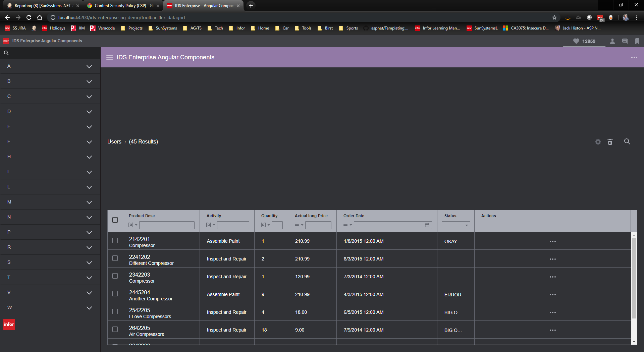Image resolution: width=644 pixels, height=352 pixels.
Task: Click the datagrid scroll down arrow
Action: (634, 342)
